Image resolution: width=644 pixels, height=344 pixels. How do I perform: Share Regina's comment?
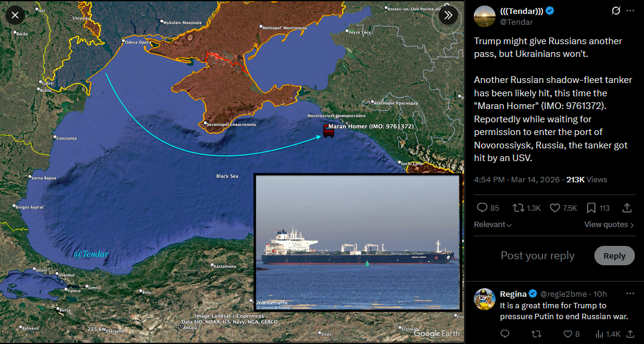(631, 334)
